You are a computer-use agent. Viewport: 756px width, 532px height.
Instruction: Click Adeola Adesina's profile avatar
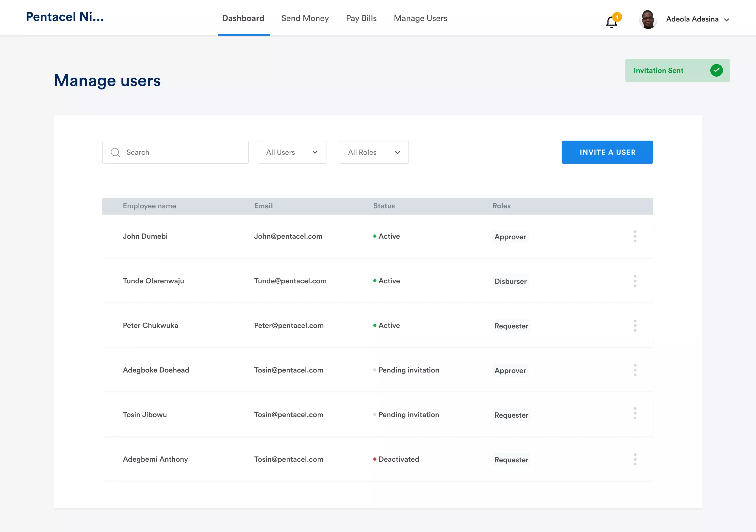pos(648,19)
